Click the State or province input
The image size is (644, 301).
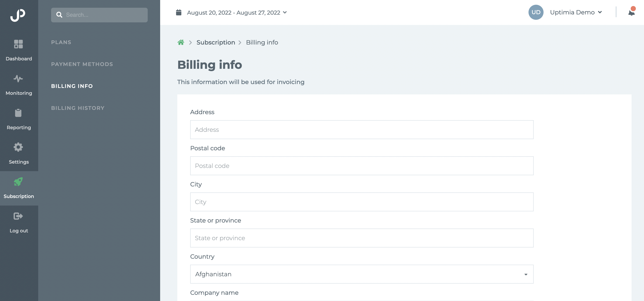pyautogui.click(x=362, y=238)
